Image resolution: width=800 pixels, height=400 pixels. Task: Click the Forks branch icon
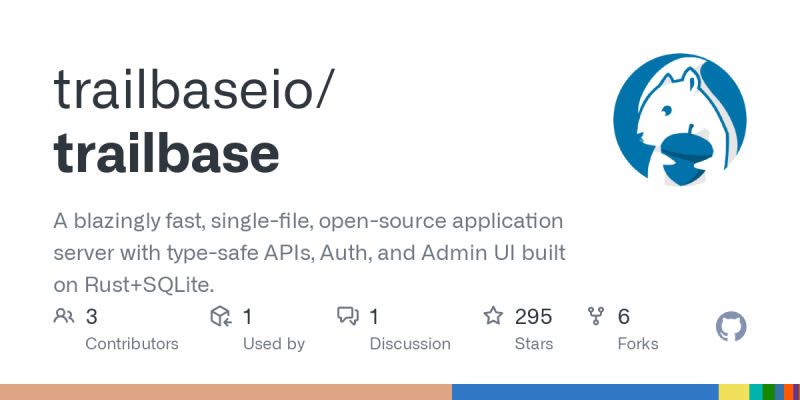click(598, 317)
